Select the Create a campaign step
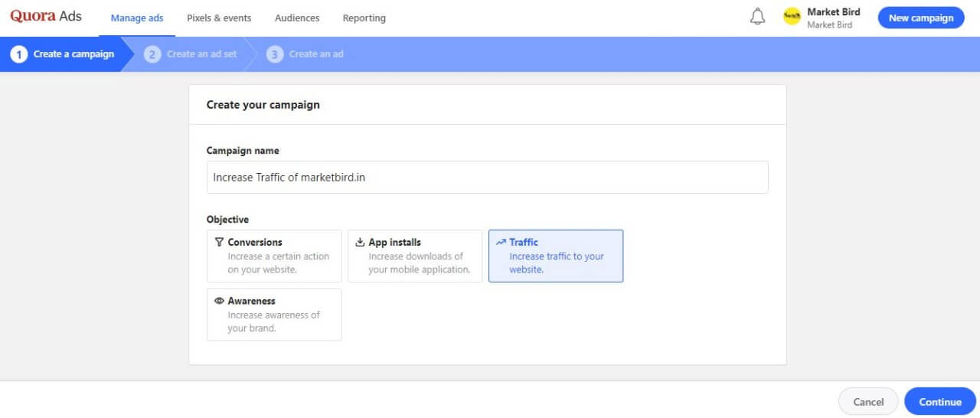980x418 pixels. point(64,54)
